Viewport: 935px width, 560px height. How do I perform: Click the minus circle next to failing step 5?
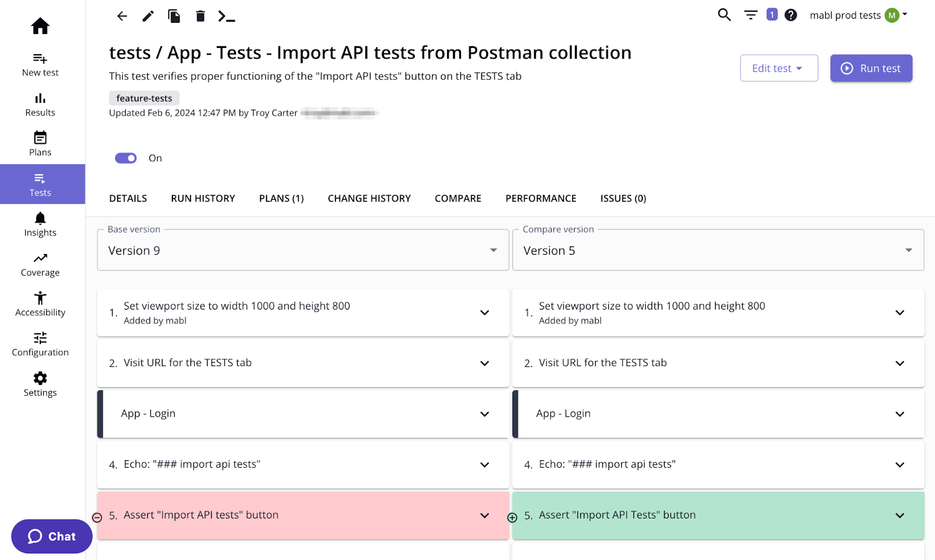tap(97, 516)
